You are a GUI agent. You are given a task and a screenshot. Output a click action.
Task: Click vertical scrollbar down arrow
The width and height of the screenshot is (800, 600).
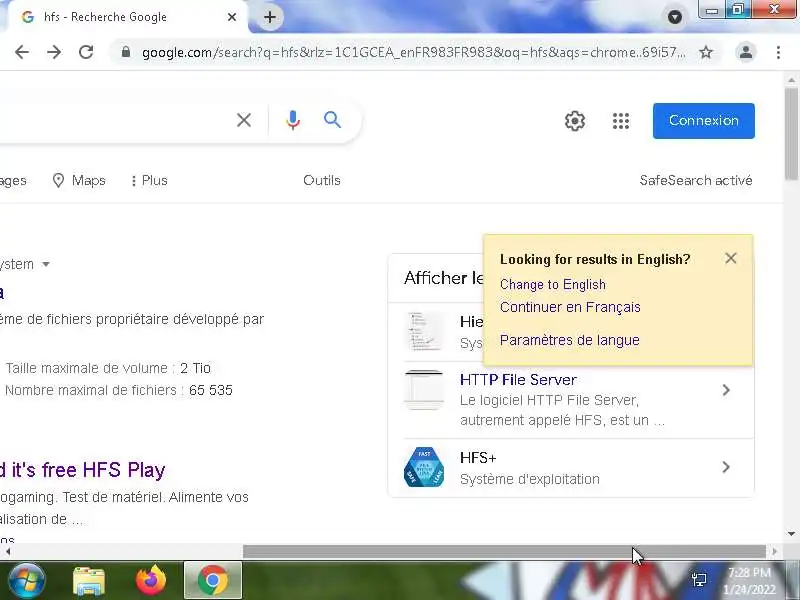(791, 534)
